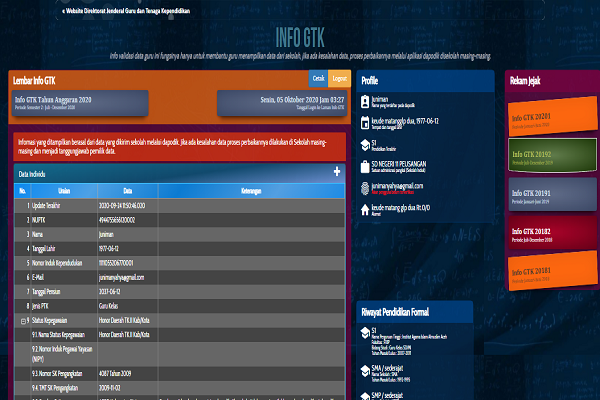Collapse the Status Kepegawaian row tree toggle

click(23, 322)
